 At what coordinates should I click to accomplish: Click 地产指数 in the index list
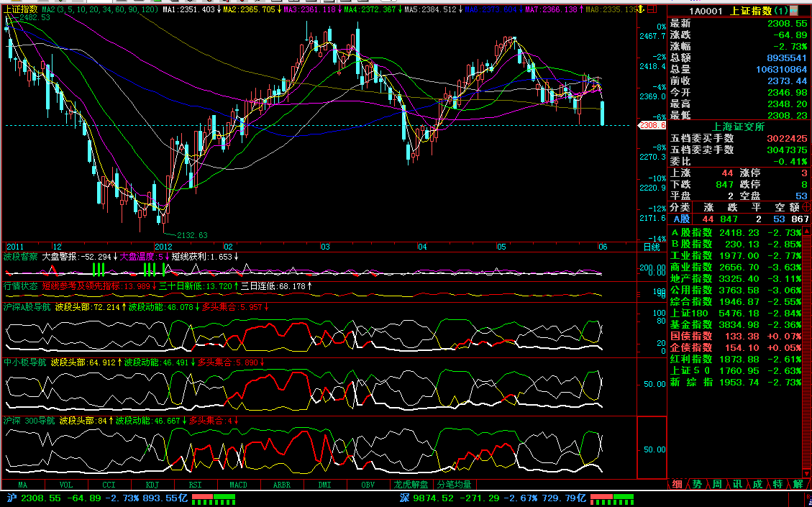691,278
